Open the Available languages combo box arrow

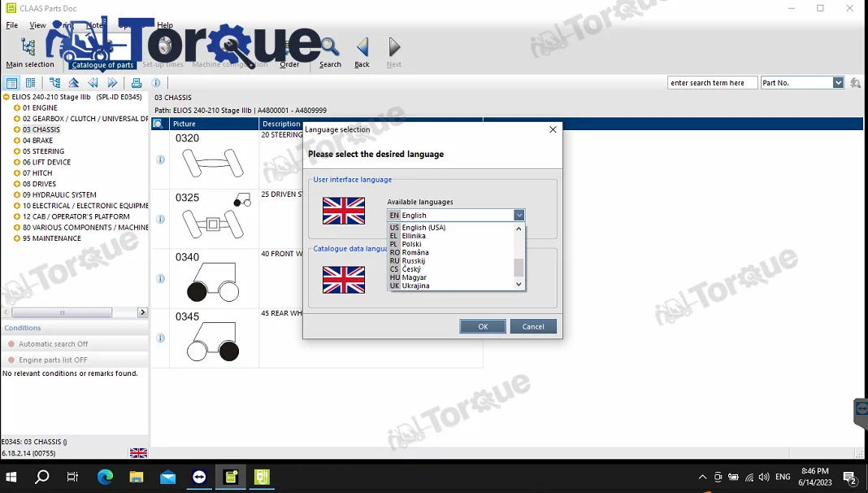click(x=519, y=215)
